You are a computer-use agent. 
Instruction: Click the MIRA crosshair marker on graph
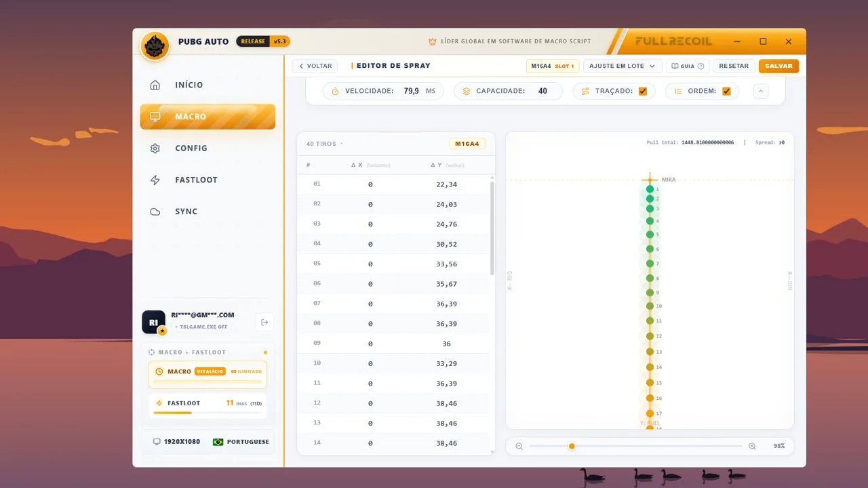coord(650,180)
